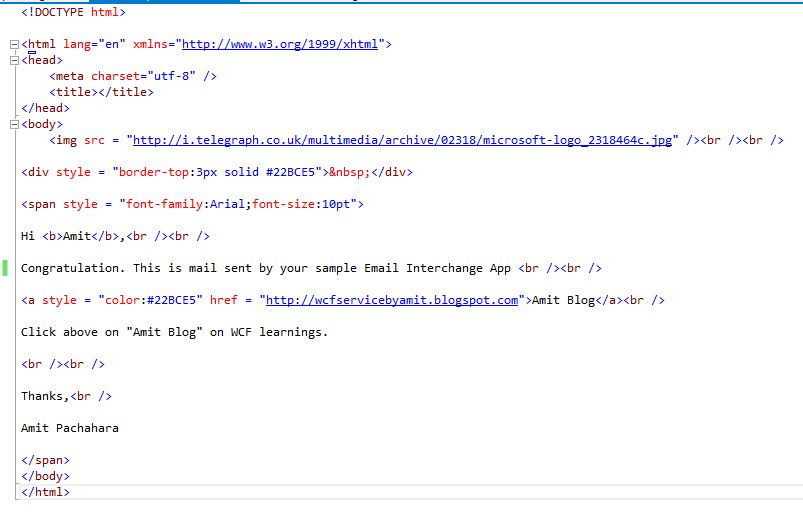Click the standalone <br /><br /> line
The image size is (803, 527).
tap(63, 364)
